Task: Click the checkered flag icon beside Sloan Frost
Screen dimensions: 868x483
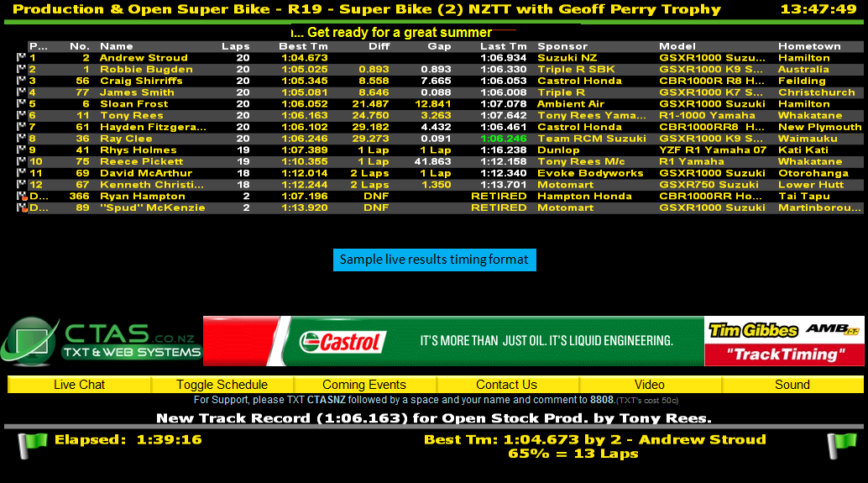Action: pyautogui.click(x=22, y=103)
